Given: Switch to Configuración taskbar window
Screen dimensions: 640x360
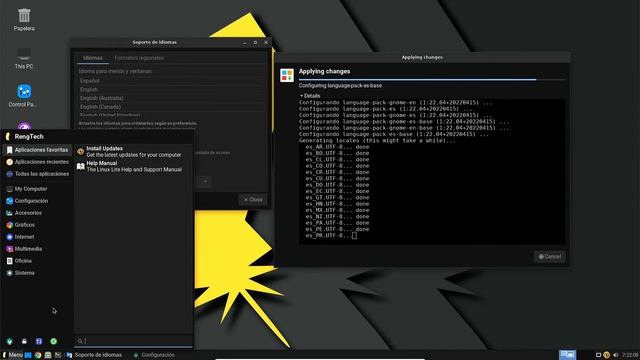Looking at the screenshot, I should [154, 355].
